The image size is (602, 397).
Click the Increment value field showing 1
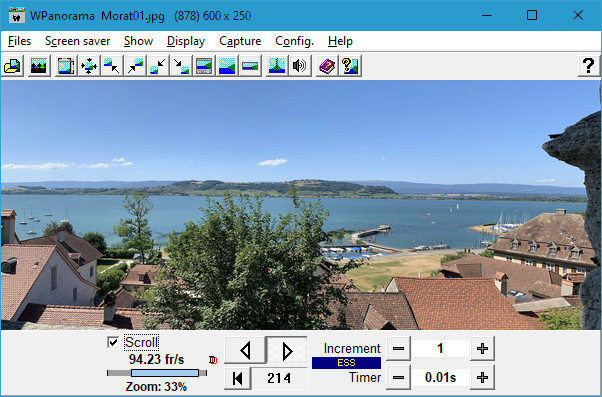440,349
